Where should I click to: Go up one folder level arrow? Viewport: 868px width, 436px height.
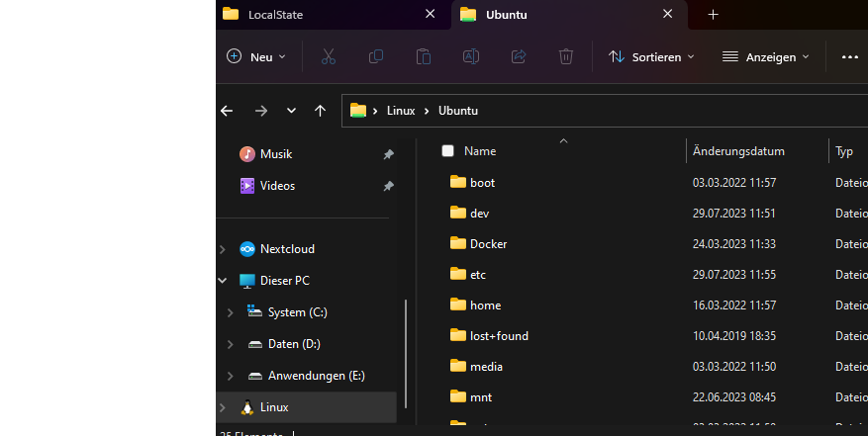320,111
